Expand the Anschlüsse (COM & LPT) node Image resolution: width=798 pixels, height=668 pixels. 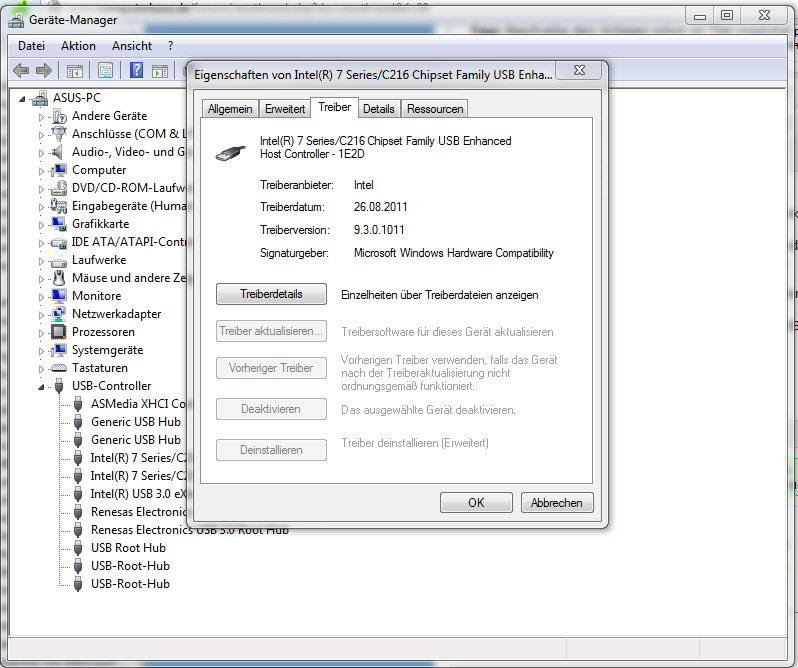tap(41, 135)
